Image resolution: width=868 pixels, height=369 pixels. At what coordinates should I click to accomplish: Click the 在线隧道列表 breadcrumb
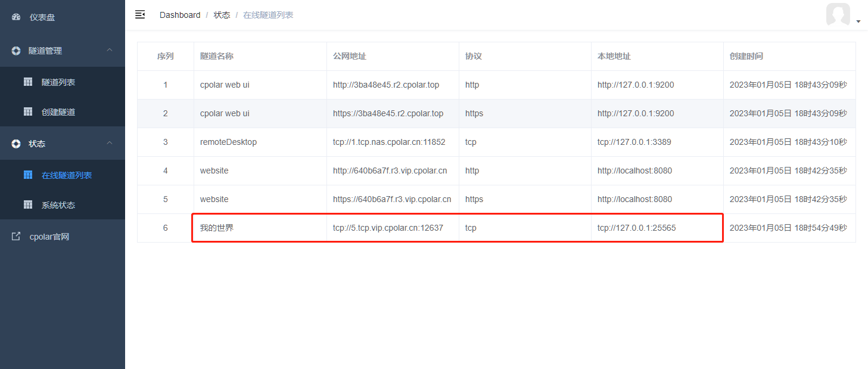point(268,15)
